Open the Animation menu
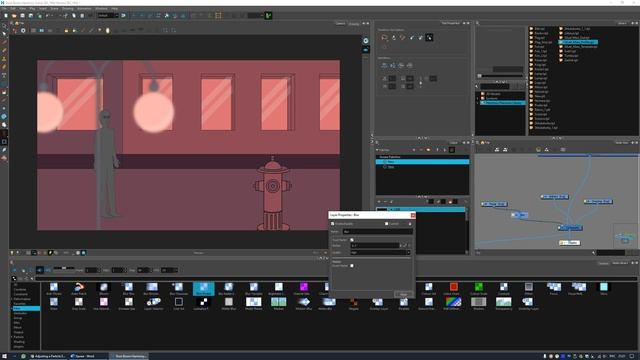 click(84, 9)
